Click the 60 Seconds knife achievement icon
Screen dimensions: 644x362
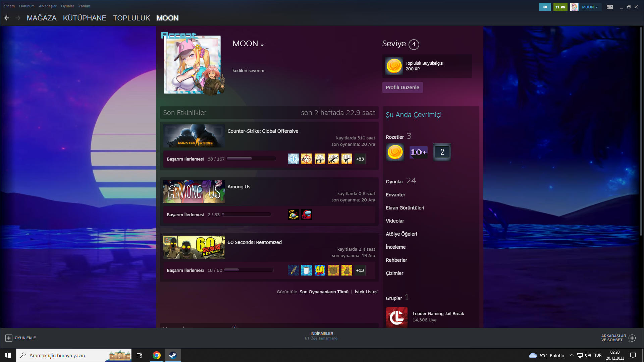pos(293,270)
